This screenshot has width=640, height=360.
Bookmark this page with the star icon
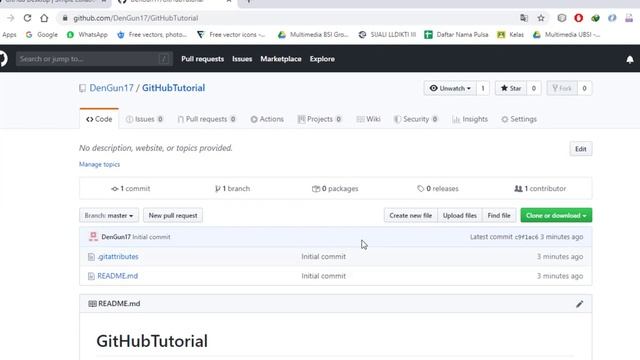pyautogui.click(x=541, y=18)
